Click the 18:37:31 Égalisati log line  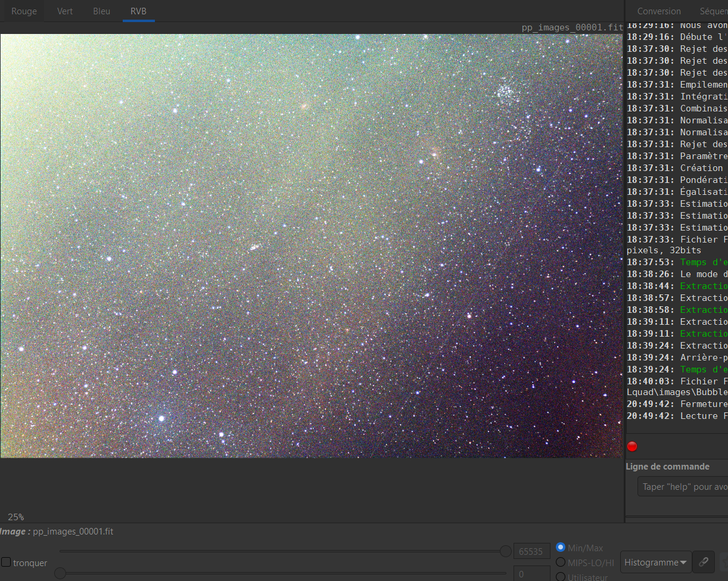click(x=677, y=192)
